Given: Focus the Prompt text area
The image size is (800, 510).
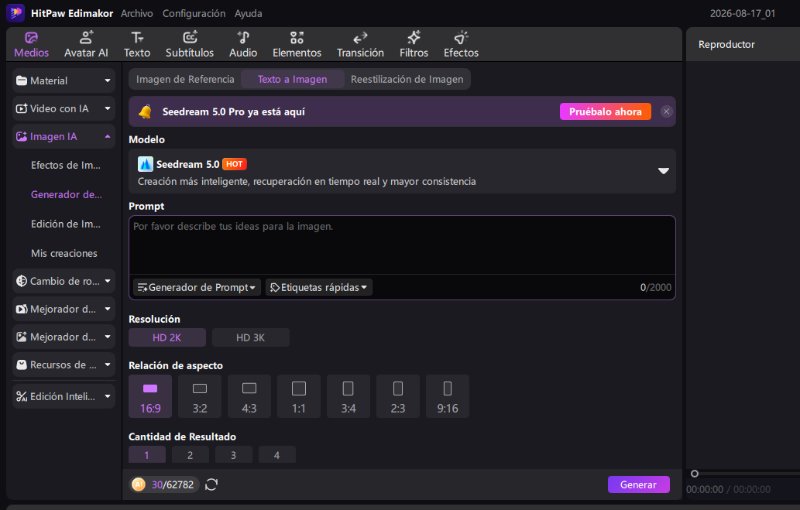Looking at the screenshot, I should click(402, 245).
